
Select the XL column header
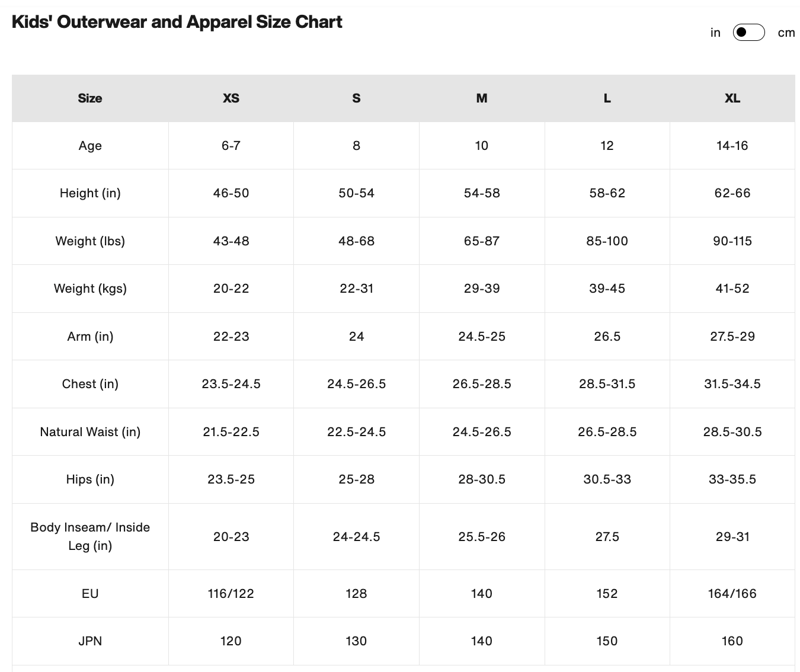click(x=732, y=98)
